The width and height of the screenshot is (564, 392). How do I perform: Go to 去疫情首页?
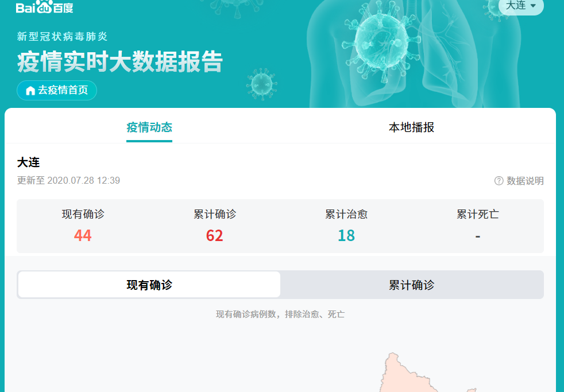point(57,91)
